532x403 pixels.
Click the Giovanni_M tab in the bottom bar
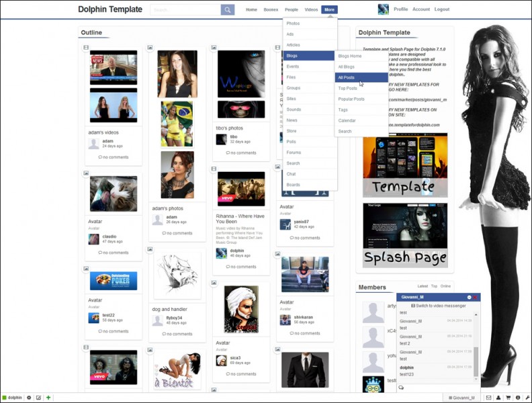click(461, 398)
